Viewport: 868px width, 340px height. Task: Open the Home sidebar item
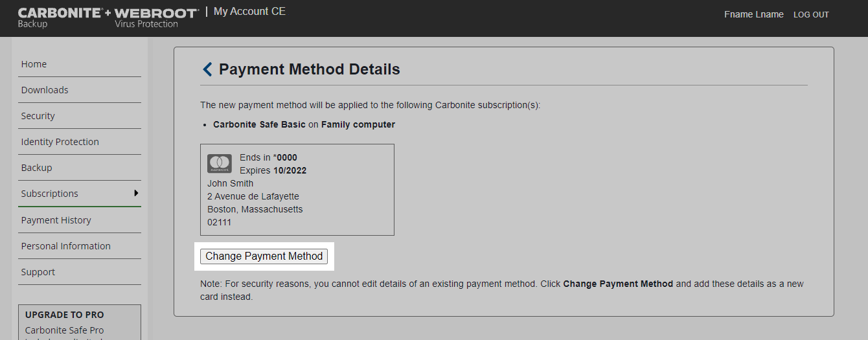tap(80, 64)
